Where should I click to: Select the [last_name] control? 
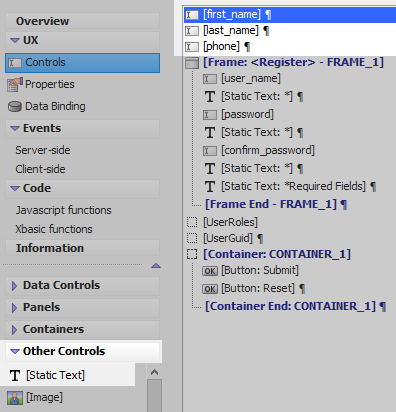pyautogui.click(x=231, y=31)
